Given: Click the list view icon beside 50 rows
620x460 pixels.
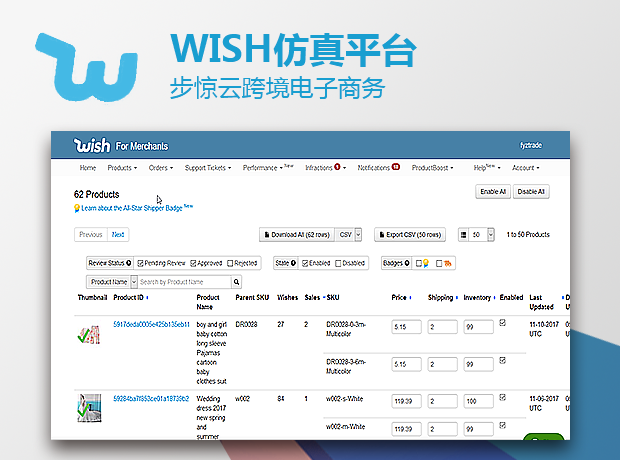Looking at the screenshot, I should 463,235.
